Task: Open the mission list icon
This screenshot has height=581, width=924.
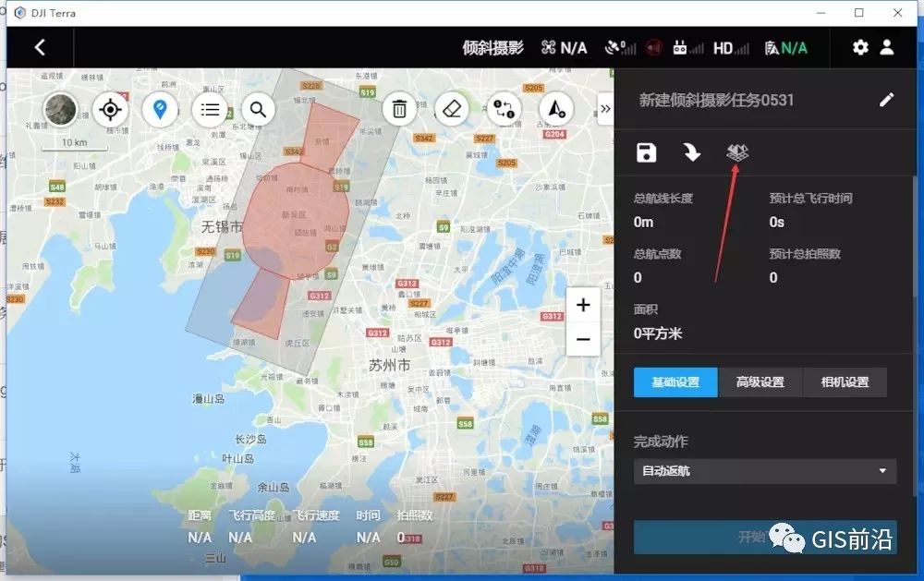Action: (210, 109)
